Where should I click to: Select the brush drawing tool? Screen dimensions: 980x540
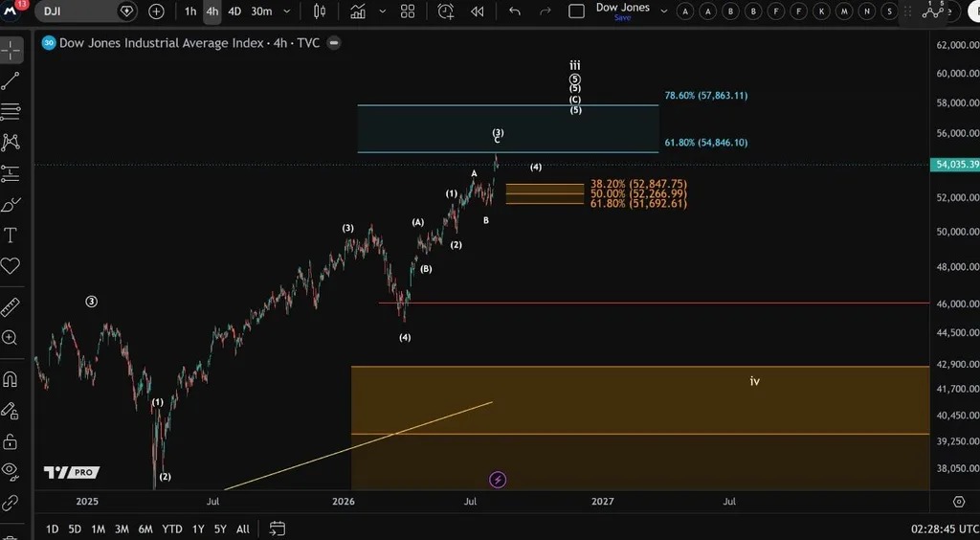click(11, 204)
